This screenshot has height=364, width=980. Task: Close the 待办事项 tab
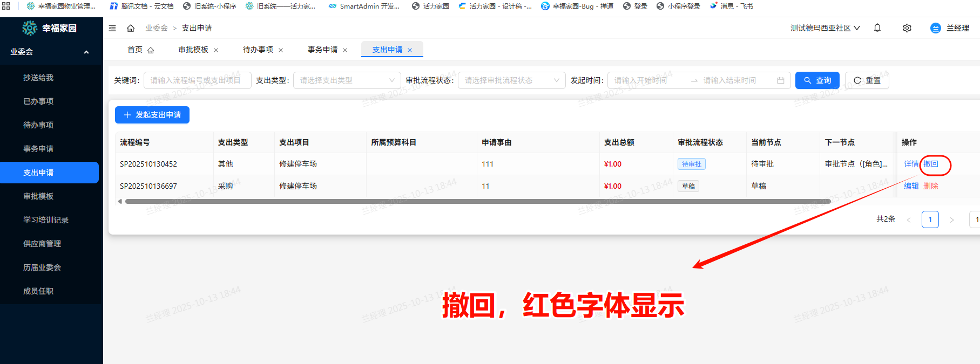(281, 50)
